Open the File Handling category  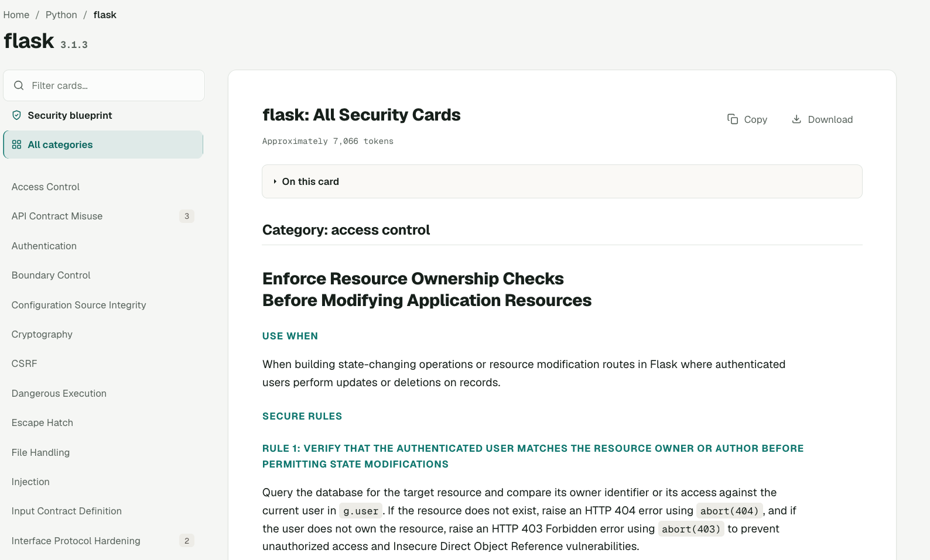[40, 452]
